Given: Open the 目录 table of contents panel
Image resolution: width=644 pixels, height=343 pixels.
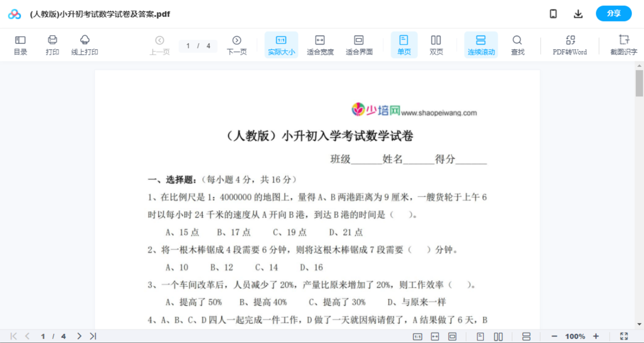Looking at the screenshot, I should click(20, 45).
